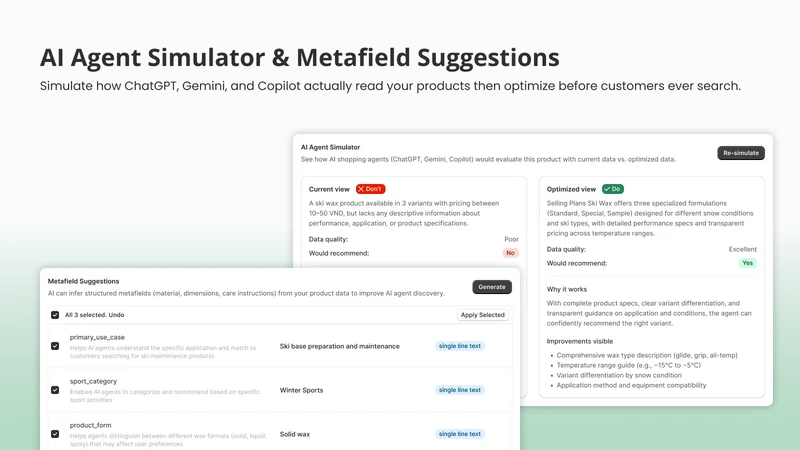Select the Solid wax value
Image resolution: width=800 pixels, height=450 pixels.
tap(294, 434)
